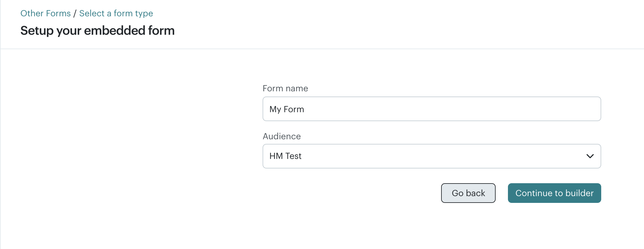Viewport: 644px width, 249px height.
Task: Return to previous step with Go back
Action: click(x=468, y=193)
